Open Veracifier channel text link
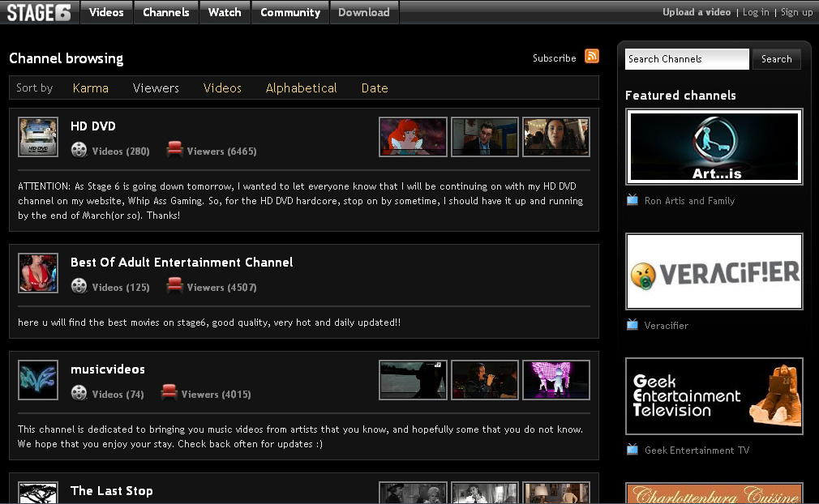Screen dimensions: 819x504 coord(666,326)
